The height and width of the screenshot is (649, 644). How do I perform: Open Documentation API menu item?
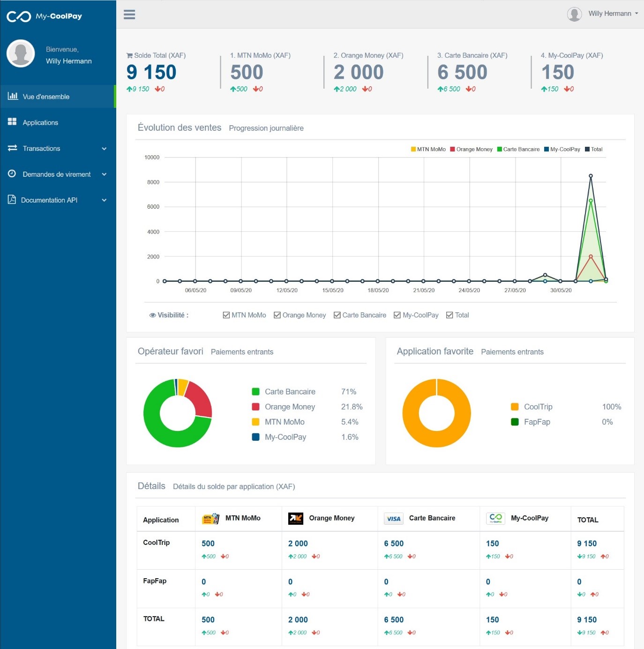pyautogui.click(x=58, y=200)
